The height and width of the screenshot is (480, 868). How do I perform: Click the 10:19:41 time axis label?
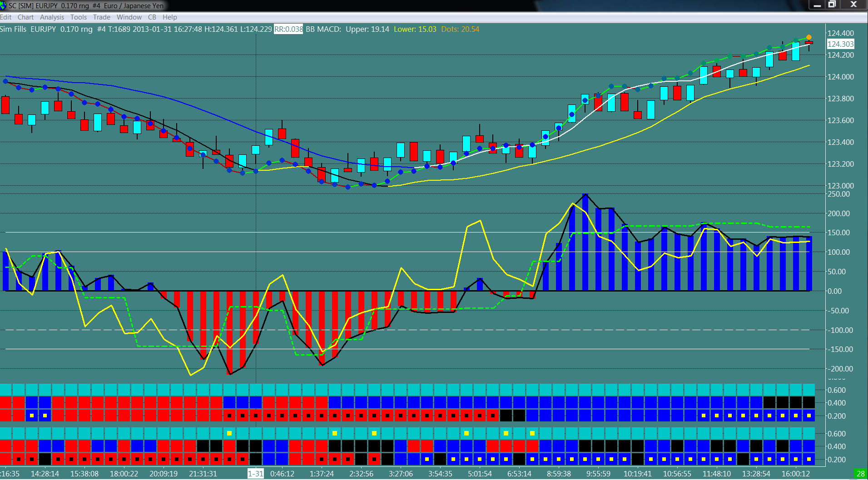point(638,474)
